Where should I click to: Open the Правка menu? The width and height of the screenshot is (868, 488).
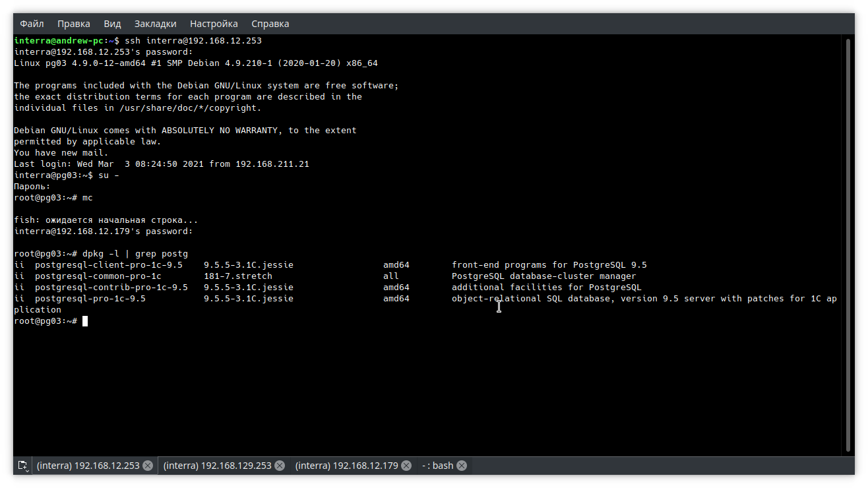click(x=74, y=24)
